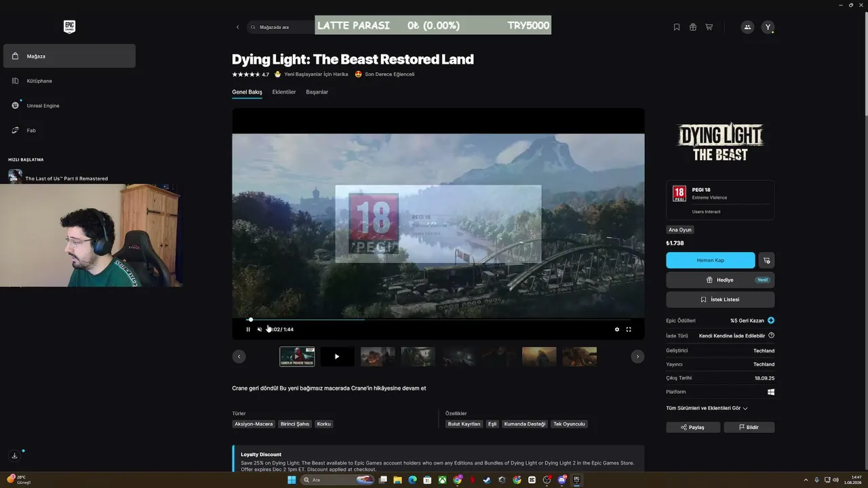The width and height of the screenshot is (868, 488).
Task: Open the weather widget showing 28°C
Action: click(18, 480)
